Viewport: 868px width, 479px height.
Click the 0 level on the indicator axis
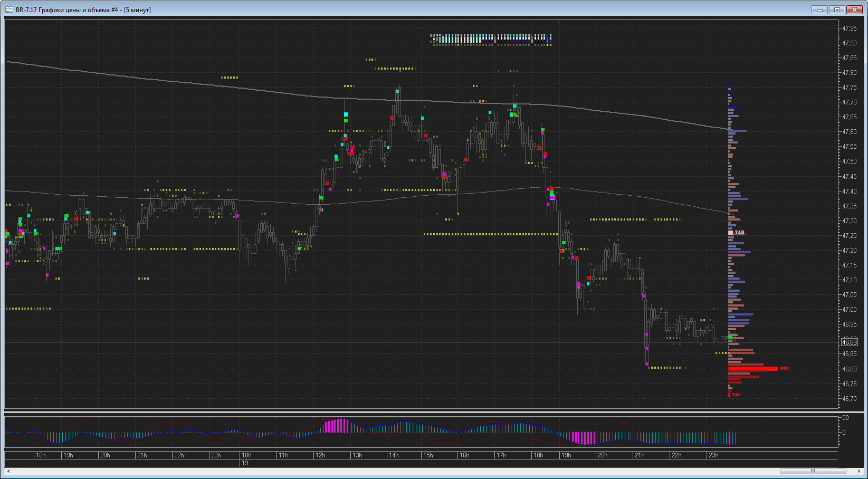click(844, 433)
